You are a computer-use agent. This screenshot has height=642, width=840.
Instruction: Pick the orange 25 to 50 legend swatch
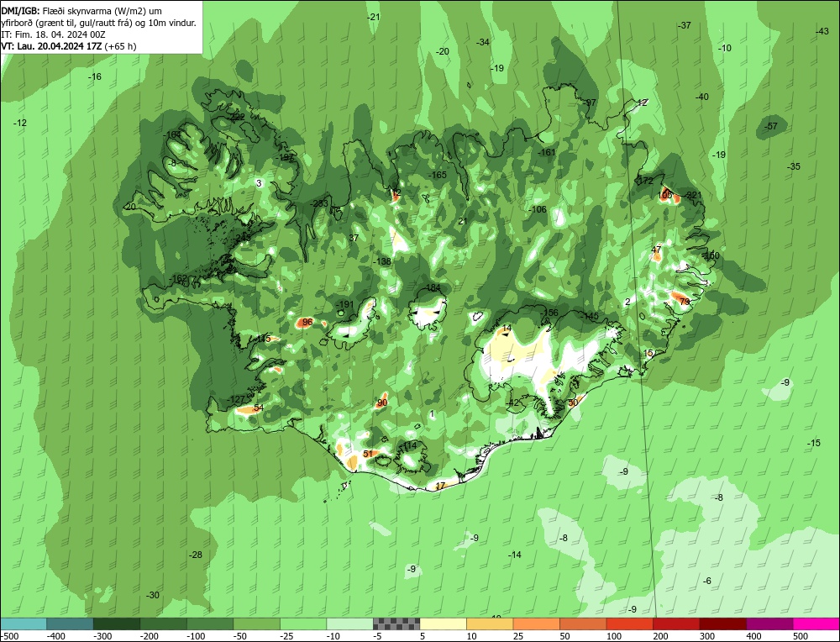tap(536, 624)
